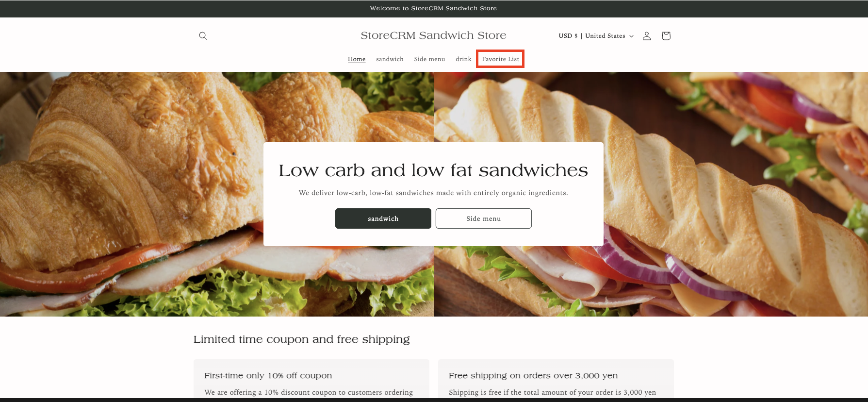The height and width of the screenshot is (402, 868).
Task: Open the sandwich navigation menu item
Action: [390, 59]
